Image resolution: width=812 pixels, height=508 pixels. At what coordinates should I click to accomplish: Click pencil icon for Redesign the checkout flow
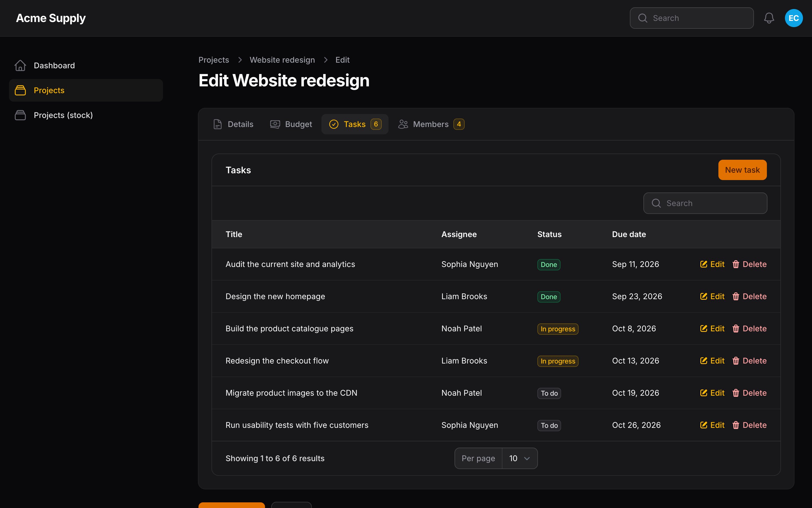pyautogui.click(x=704, y=361)
